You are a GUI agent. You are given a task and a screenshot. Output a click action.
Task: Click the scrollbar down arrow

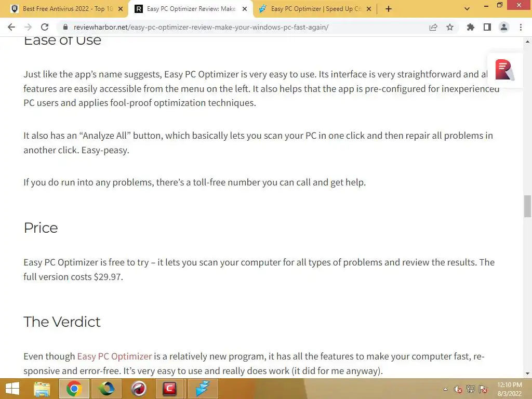pyautogui.click(x=527, y=374)
